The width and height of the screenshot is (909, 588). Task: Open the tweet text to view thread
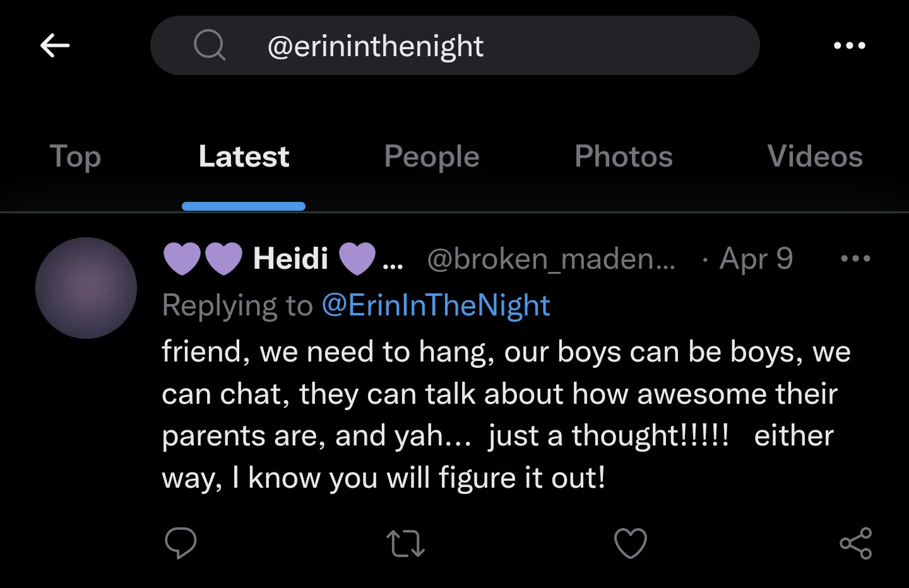pyautogui.click(x=505, y=415)
